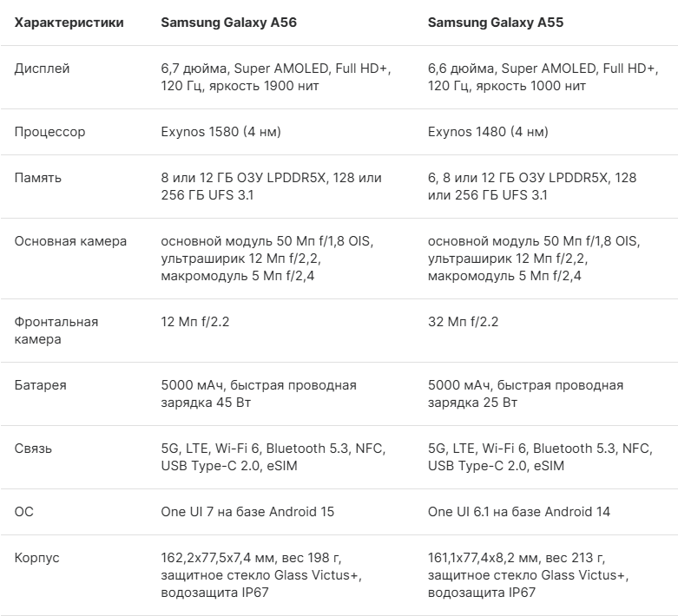Click the One UI 7 на базе Android 15 cell
Viewport: 678px width, 616px height.
pyautogui.click(x=247, y=512)
